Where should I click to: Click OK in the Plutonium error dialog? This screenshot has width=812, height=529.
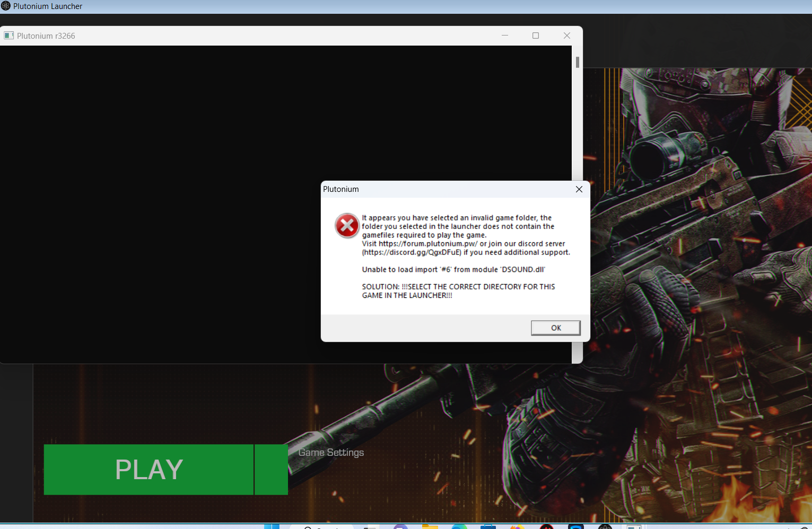(555, 328)
